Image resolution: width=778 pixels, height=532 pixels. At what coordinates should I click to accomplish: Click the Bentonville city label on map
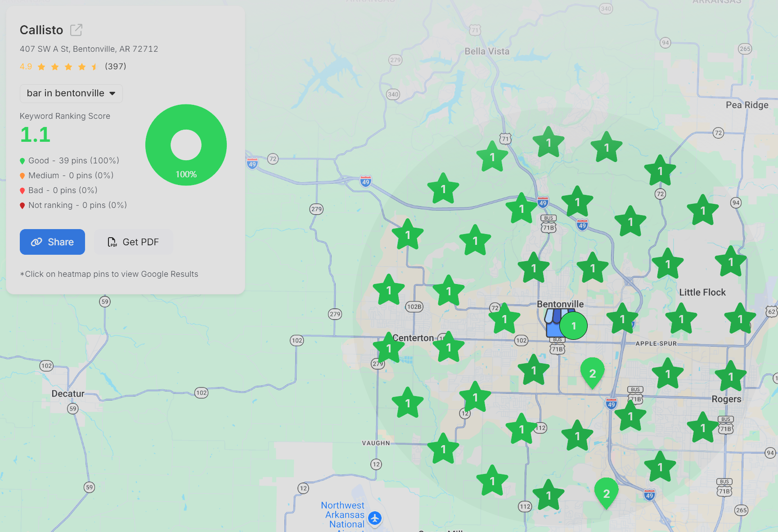pos(560,304)
